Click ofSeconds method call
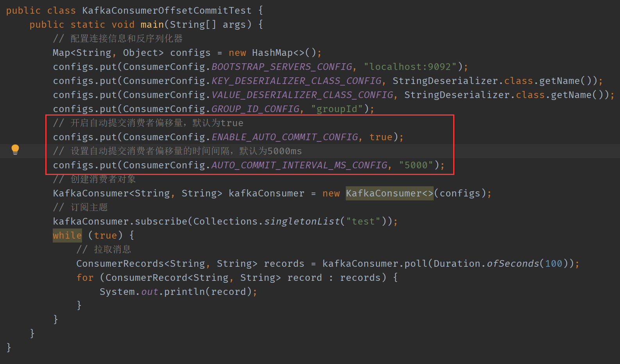 (513, 264)
